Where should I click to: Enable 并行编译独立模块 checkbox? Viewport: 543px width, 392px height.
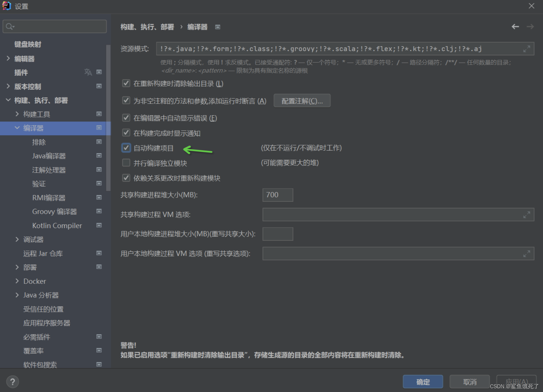(x=126, y=163)
